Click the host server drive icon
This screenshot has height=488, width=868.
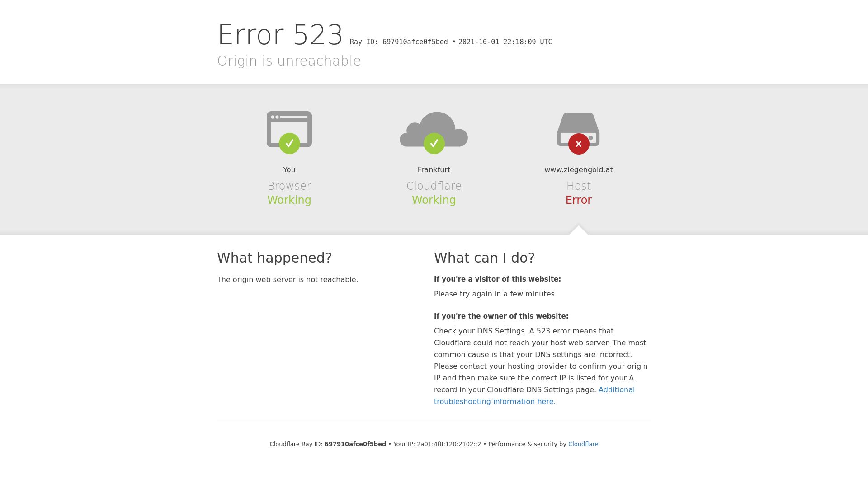click(x=578, y=130)
